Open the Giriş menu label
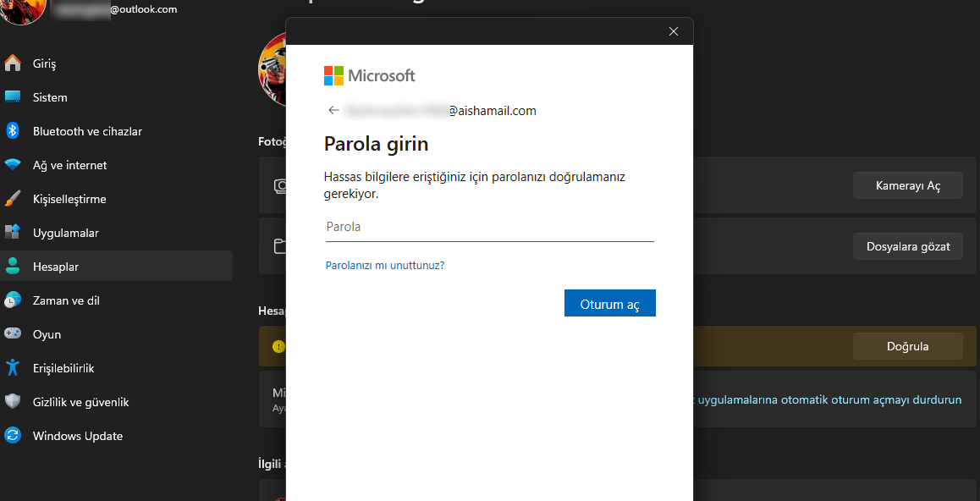Viewport: 980px width, 501px height. pos(45,63)
